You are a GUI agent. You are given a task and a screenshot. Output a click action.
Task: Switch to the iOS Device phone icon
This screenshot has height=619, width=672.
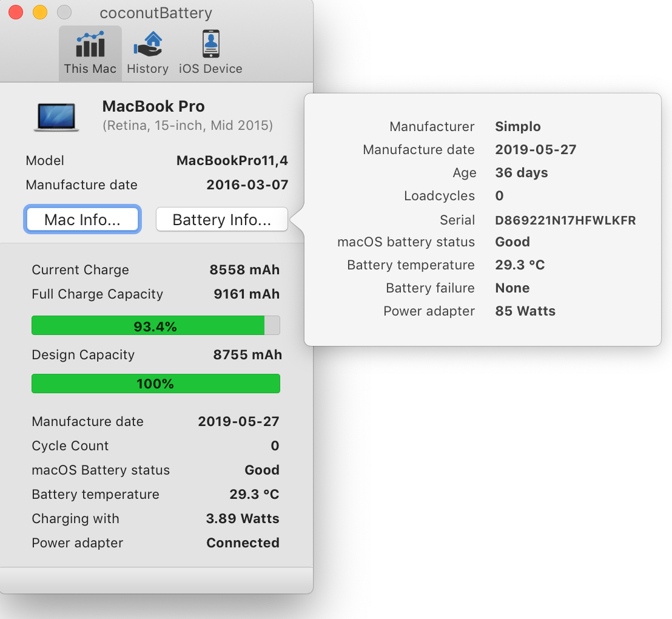tap(210, 44)
